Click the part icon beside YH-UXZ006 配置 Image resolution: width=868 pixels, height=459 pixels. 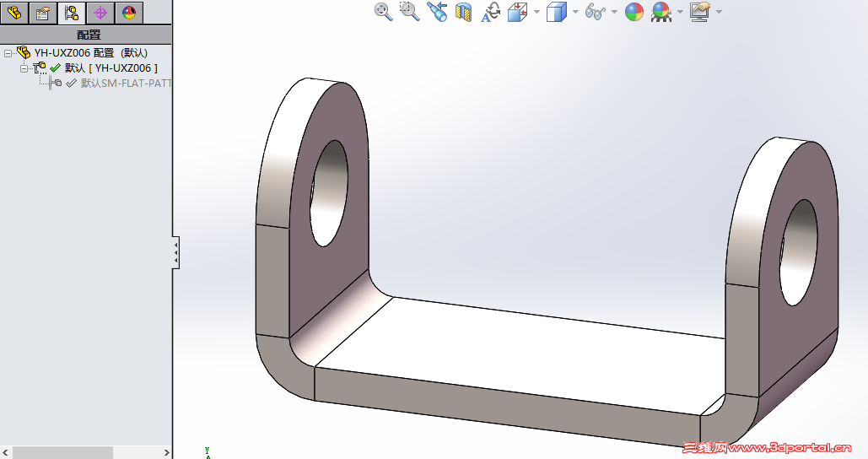point(24,52)
